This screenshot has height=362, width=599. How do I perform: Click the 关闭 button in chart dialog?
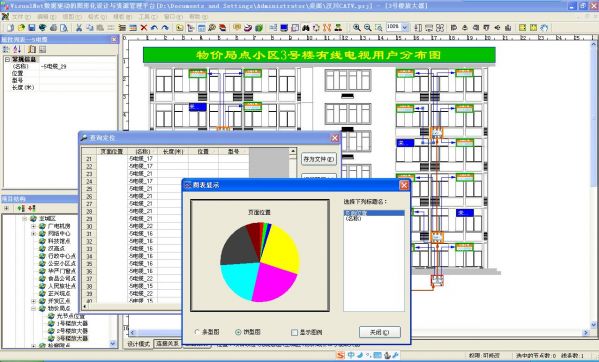(380, 332)
